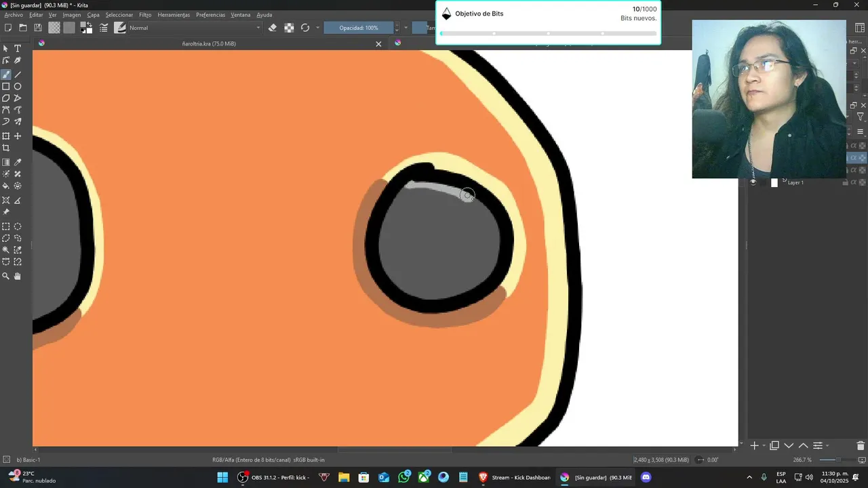Open the Add layer type dropdown arrow
The height and width of the screenshot is (488, 868).
764,446
